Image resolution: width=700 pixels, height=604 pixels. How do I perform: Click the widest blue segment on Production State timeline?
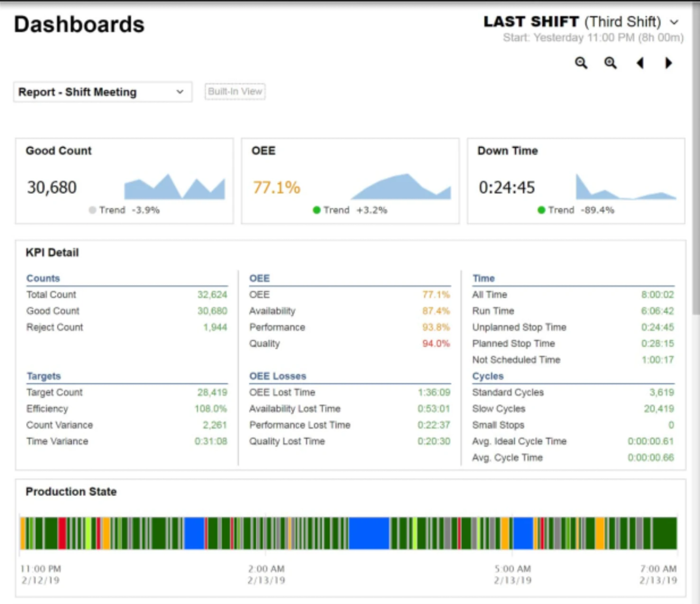[x=369, y=533]
